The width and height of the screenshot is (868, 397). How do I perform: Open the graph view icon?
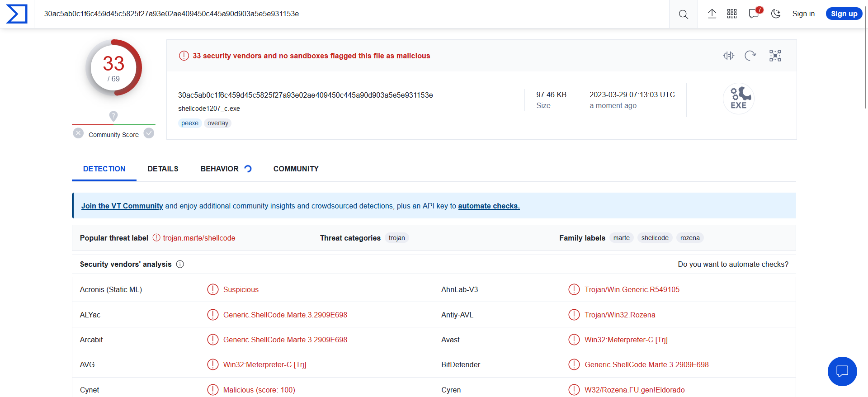(775, 56)
